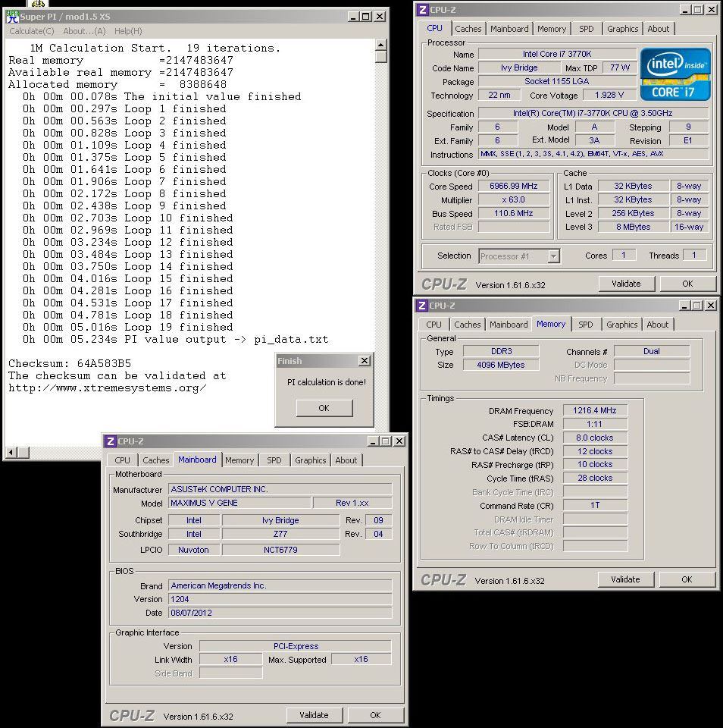The image size is (723, 728).
Task: Click the BIOS Version 1204 field
Action: pyautogui.click(x=280, y=599)
